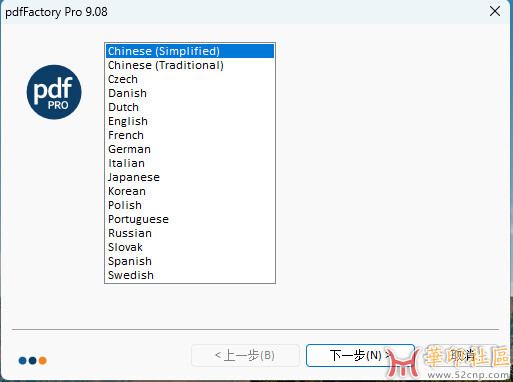513x382 pixels.
Task: Close the pdfFactory Pro installer window
Action: tap(495, 11)
